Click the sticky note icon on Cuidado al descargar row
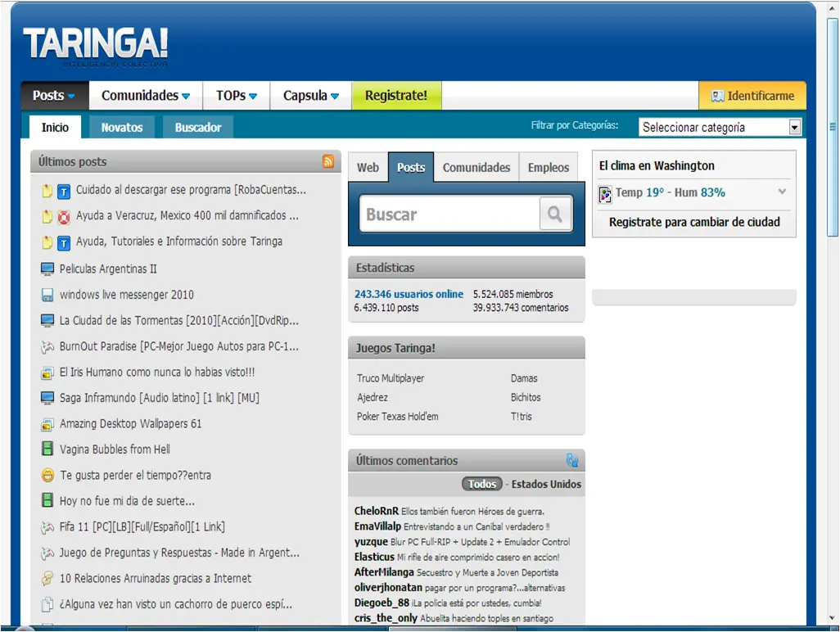 pyautogui.click(x=47, y=190)
